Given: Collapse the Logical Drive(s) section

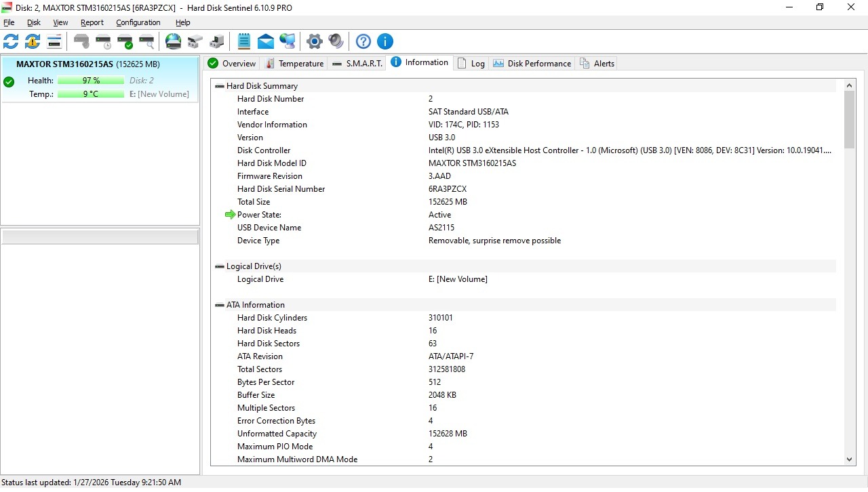Looking at the screenshot, I should [219, 266].
